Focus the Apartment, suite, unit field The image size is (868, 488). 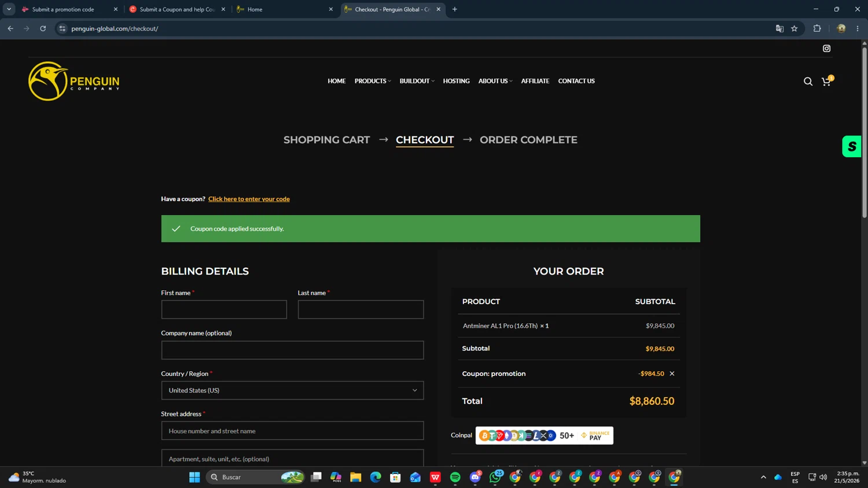[292, 458]
